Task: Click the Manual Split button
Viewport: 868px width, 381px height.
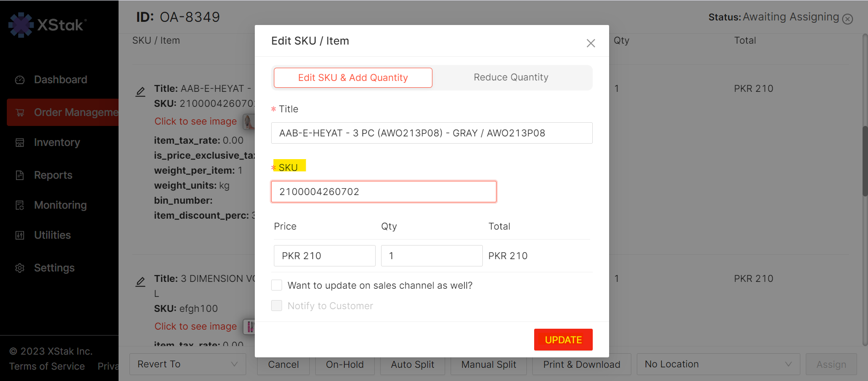Action: [488, 364]
